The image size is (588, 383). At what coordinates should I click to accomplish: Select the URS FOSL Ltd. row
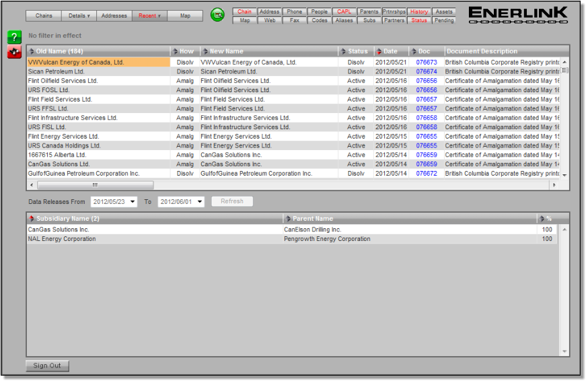pos(293,90)
